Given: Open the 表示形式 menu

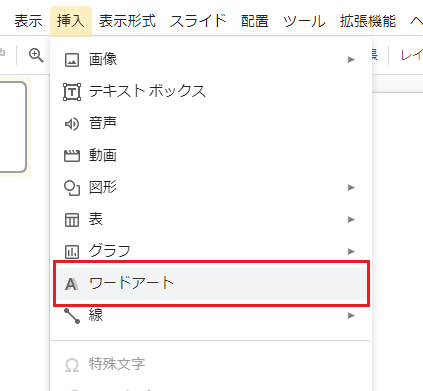Looking at the screenshot, I should pos(127,21).
